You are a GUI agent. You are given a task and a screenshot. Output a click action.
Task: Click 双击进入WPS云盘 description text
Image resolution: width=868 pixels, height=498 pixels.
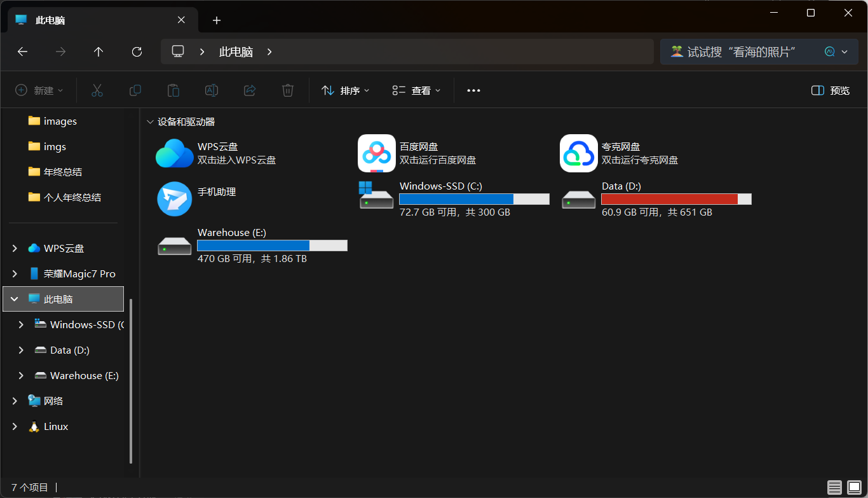(x=236, y=160)
